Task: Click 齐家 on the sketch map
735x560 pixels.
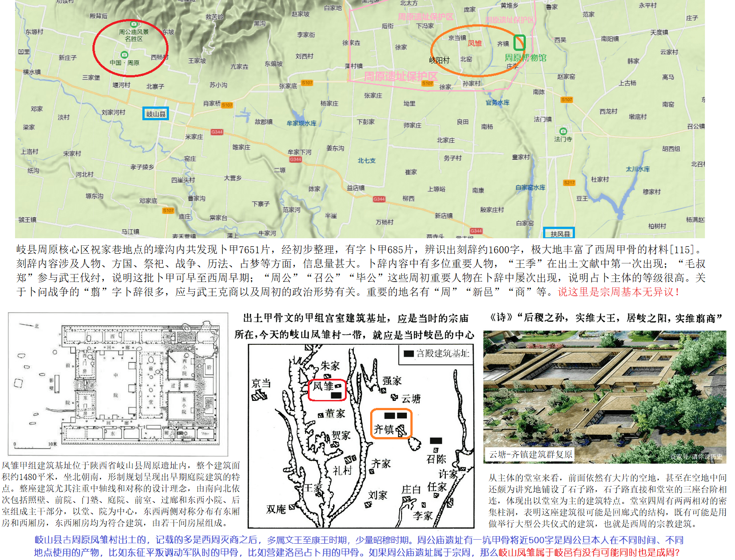Action: (x=381, y=463)
